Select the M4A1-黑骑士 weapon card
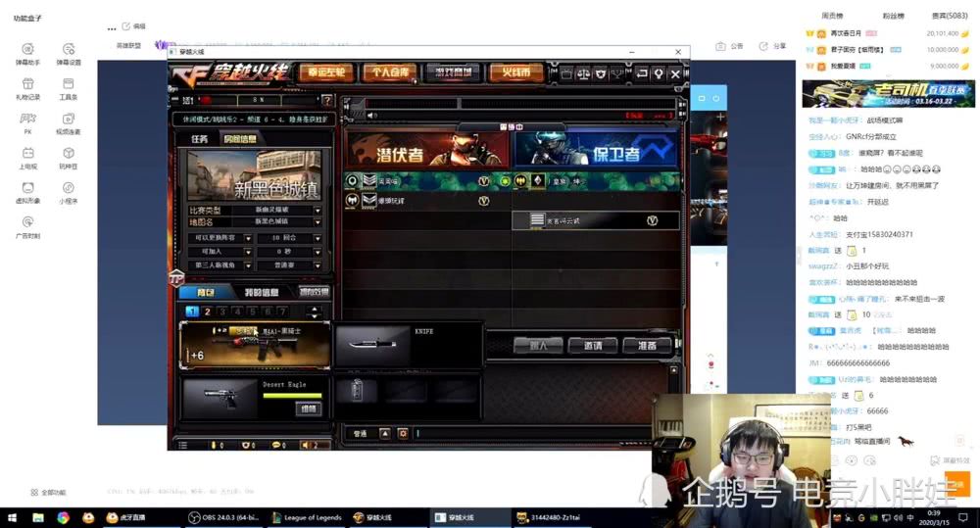This screenshot has height=528, width=980. coord(255,344)
